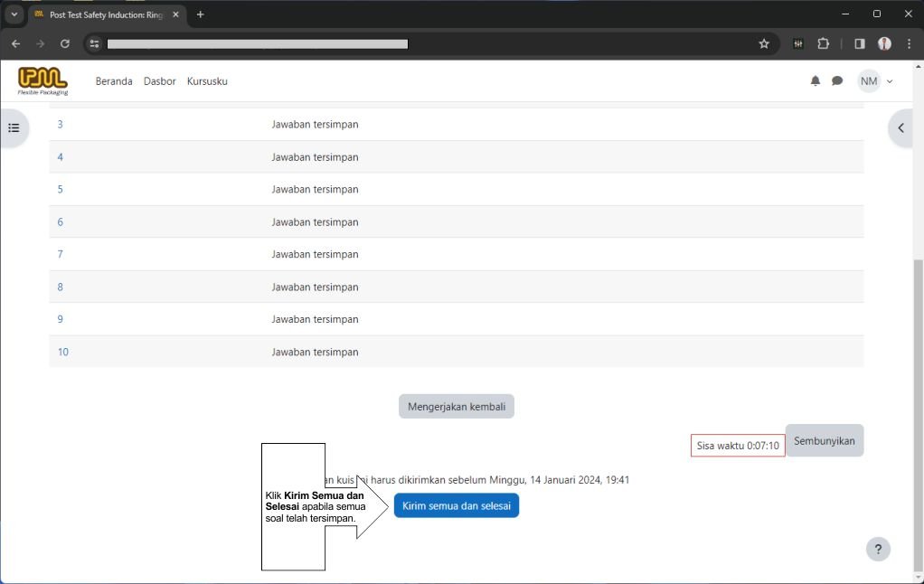Open Kursusku in navigation bar

pos(207,81)
